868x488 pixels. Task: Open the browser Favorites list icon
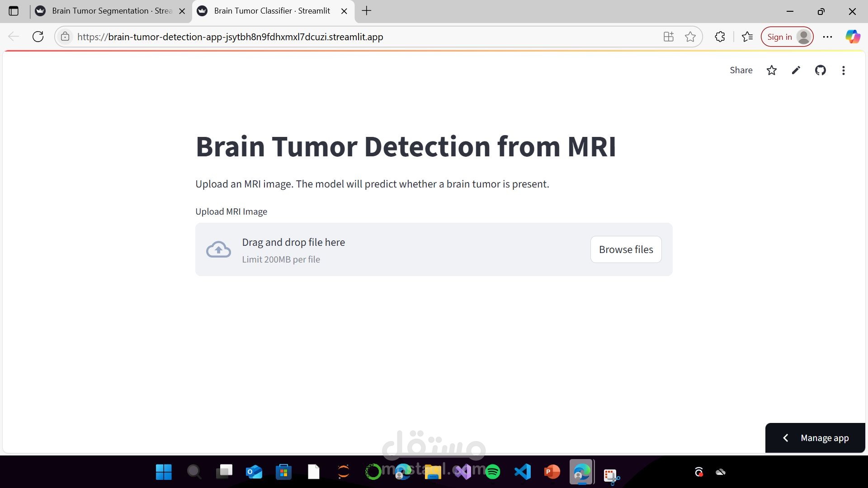click(x=747, y=37)
